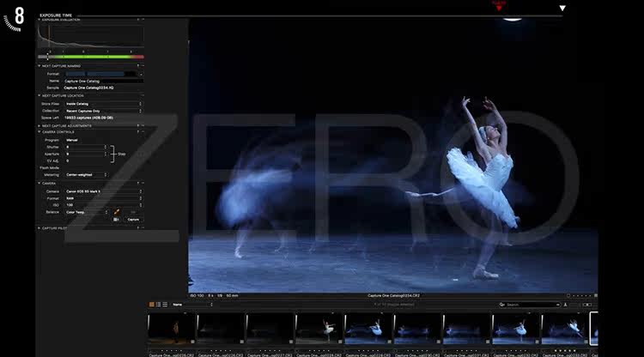Screen dimensions: 644x357
Task: Open Capture Pilot help icon
Action: coord(138,227)
